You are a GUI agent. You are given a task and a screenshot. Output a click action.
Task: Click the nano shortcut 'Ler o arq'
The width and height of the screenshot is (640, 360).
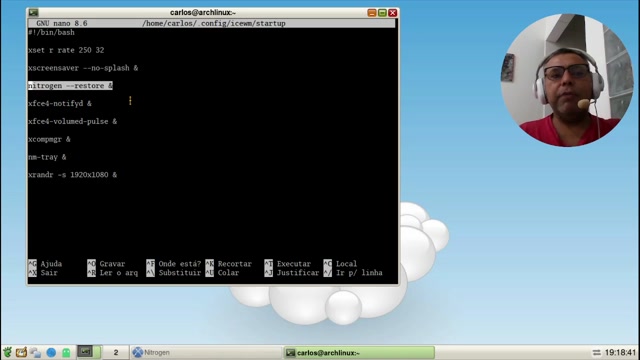coord(119,273)
